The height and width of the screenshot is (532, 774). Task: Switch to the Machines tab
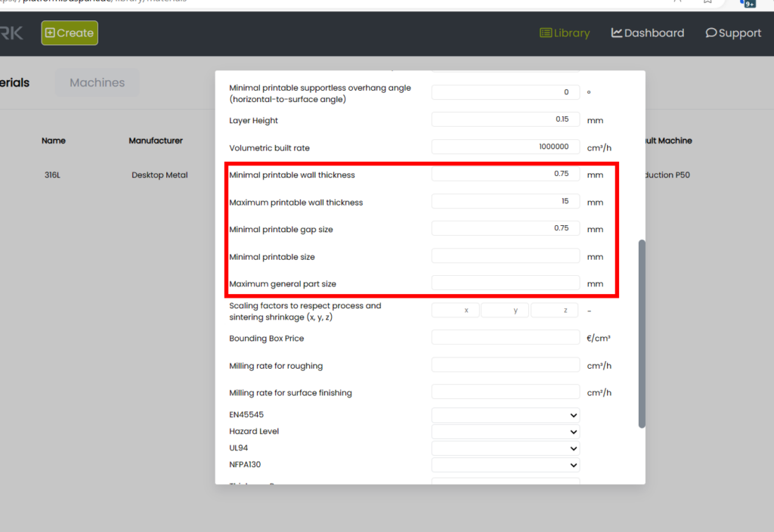click(97, 83)
